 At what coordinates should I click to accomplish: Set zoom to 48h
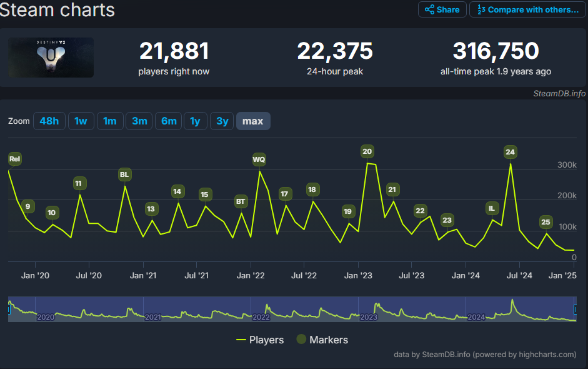49,121
